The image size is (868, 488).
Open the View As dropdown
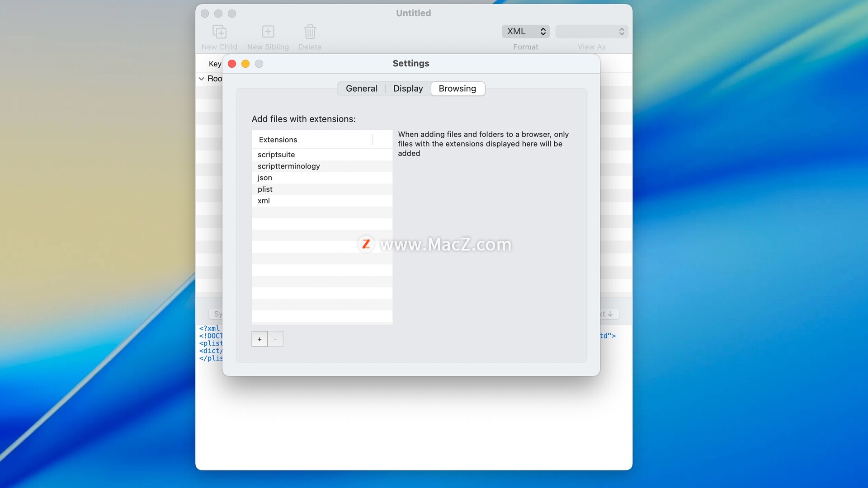click(x=591, y=31)
